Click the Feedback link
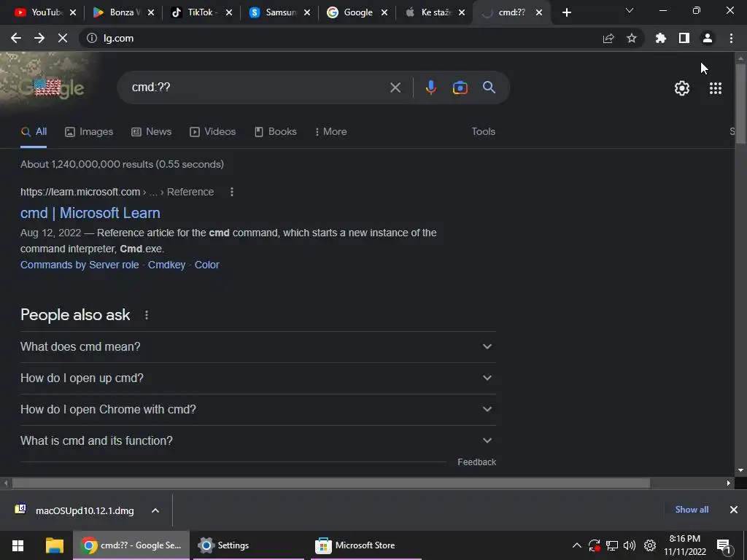The height and width of the screenshot is (560, 747). pyautogui.click(x=476, y=462)
